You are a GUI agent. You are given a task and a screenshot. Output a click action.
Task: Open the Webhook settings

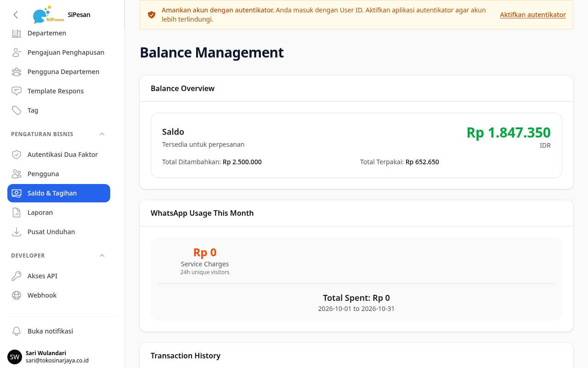click(x=59, y=295)
